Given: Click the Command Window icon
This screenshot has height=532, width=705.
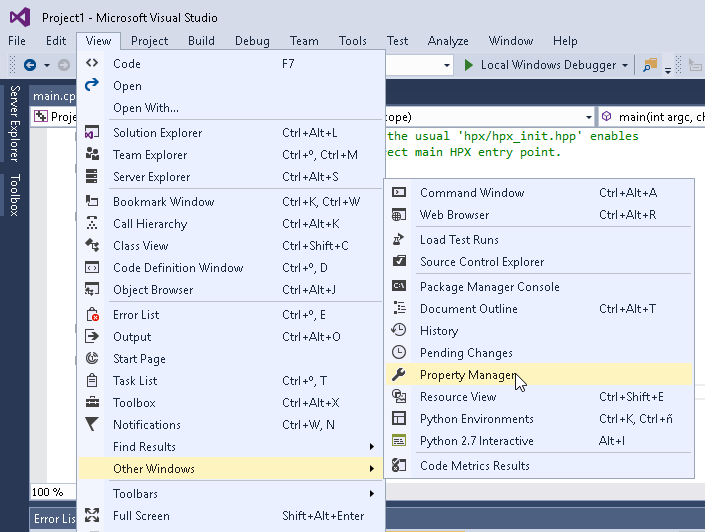Looking at the screenshot, I should coord(399,192).
